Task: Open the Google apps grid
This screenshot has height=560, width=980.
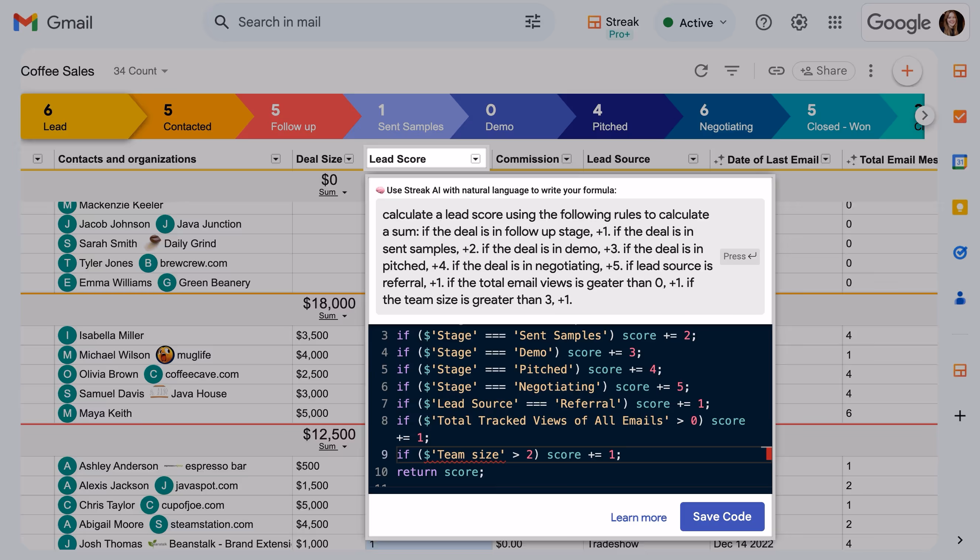Action: click(835, 22)
